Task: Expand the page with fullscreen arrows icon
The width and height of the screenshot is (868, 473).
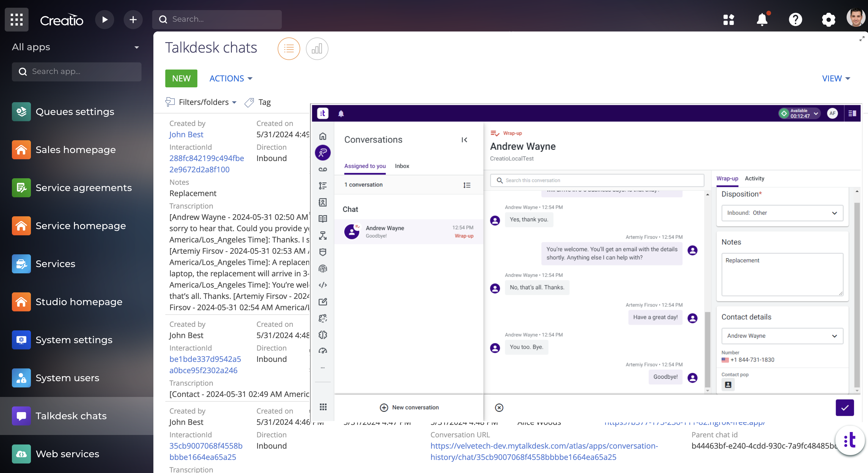Action: coord(862,39)
